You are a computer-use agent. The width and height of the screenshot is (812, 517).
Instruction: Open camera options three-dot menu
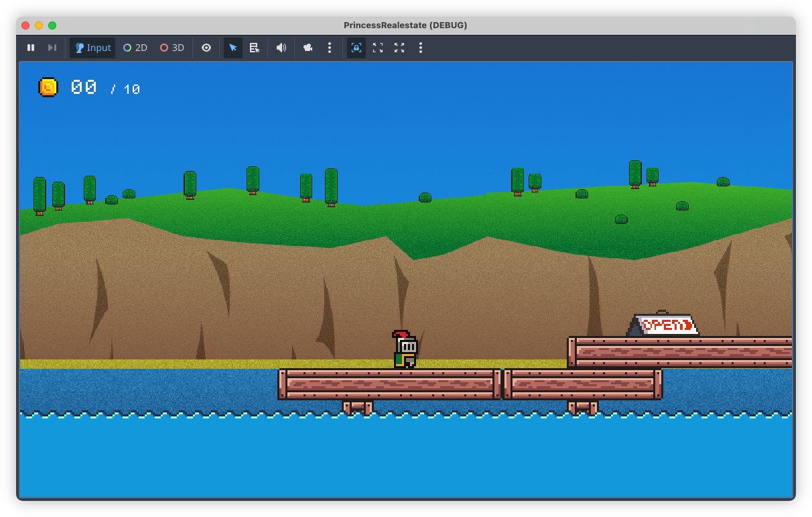click(x=329, y=48)
